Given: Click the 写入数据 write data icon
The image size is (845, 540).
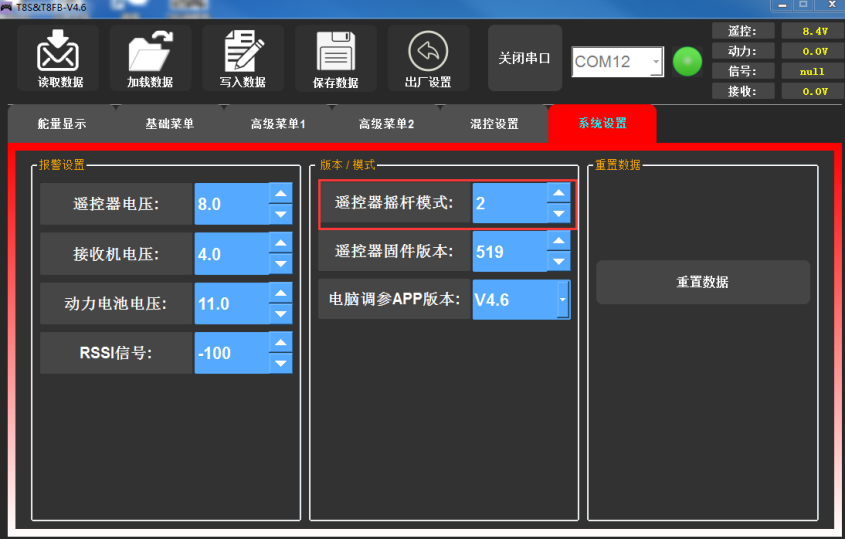Looking at the screenshot, I should click(243, 51).
